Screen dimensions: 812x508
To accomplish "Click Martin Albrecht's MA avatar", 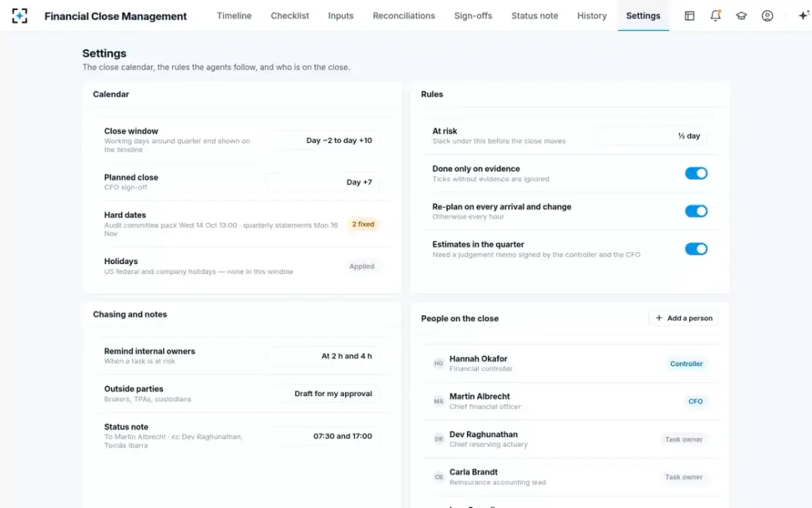I will point(438,402).
